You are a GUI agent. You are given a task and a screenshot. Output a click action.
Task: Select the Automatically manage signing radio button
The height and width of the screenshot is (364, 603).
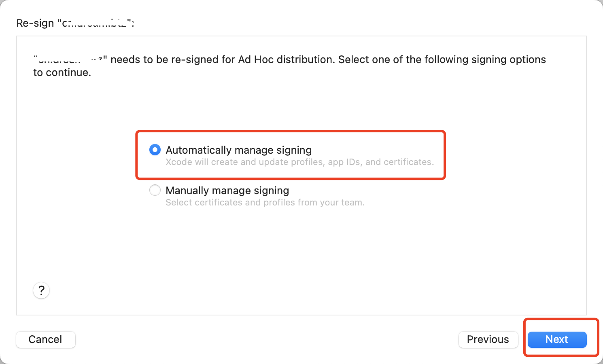coord(155,150)
